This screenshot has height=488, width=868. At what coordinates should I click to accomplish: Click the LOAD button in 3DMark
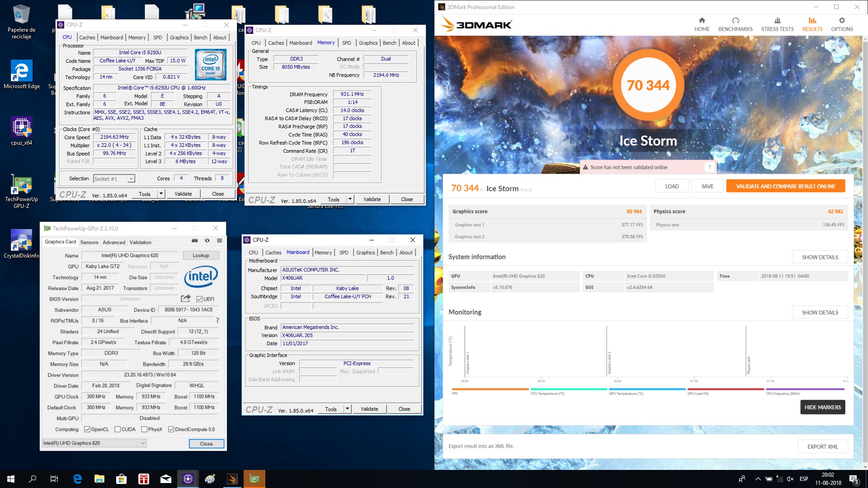(672, 186)
